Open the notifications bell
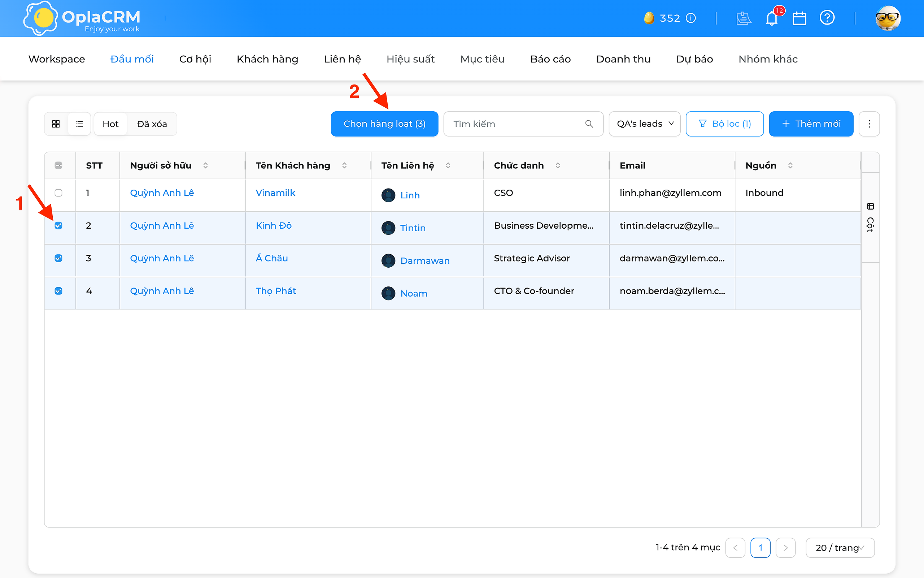924x578 pixels. click(772, 18)
